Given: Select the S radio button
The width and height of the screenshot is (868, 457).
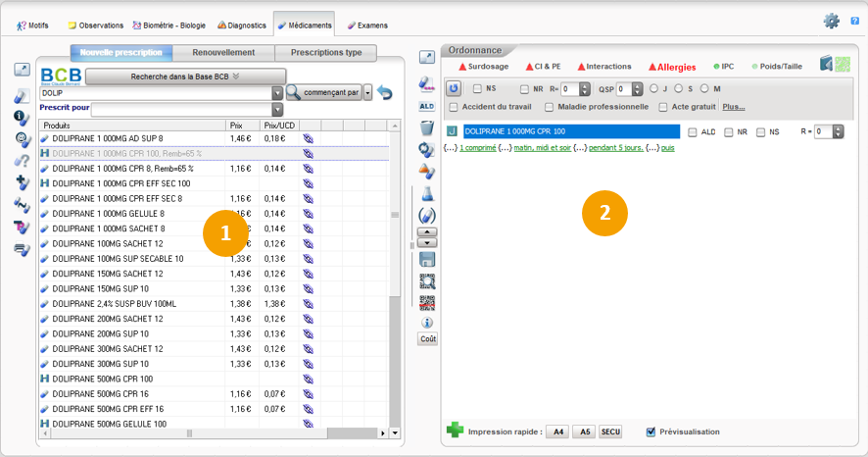Looking at the screenshot, I should 679,88.
